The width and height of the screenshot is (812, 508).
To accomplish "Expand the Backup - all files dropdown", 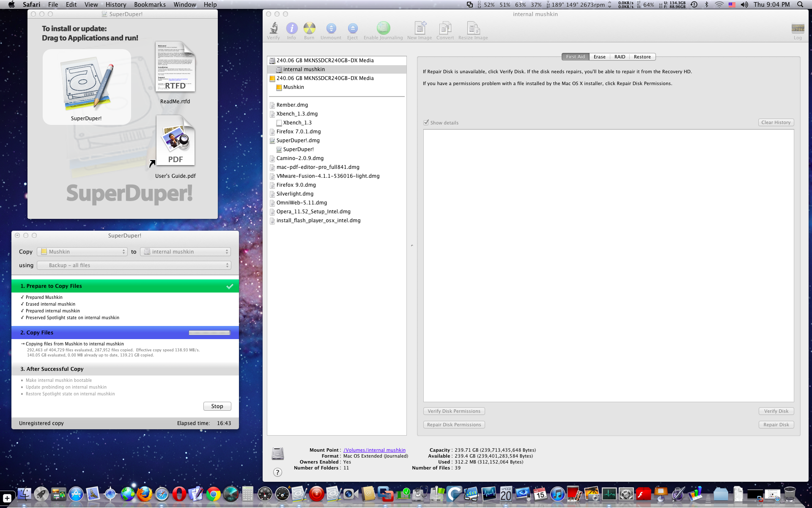I will pos(134,265).
